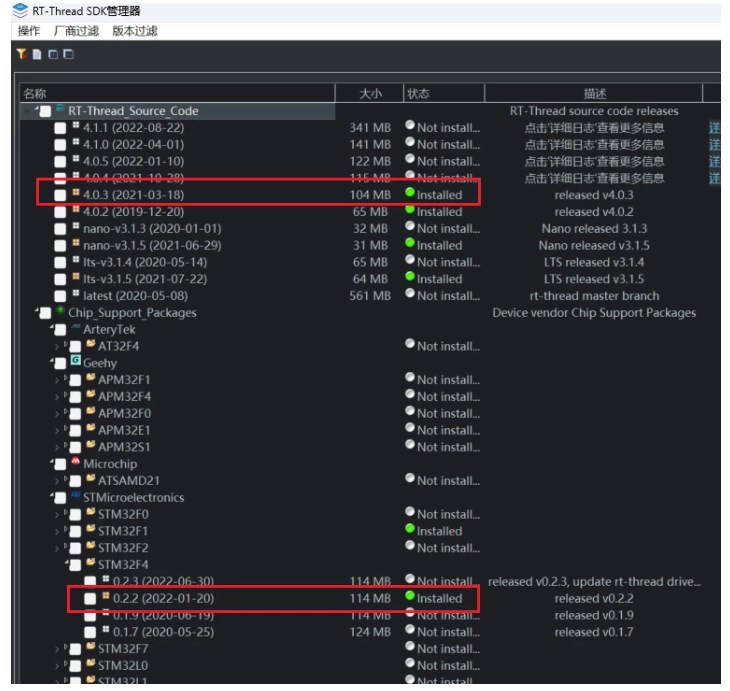Image resolution: width=730 pixels, height=691 pixels.
Task: Check the 4.1.0 (2022-04-01) checkbox
Action: (60, 145)
